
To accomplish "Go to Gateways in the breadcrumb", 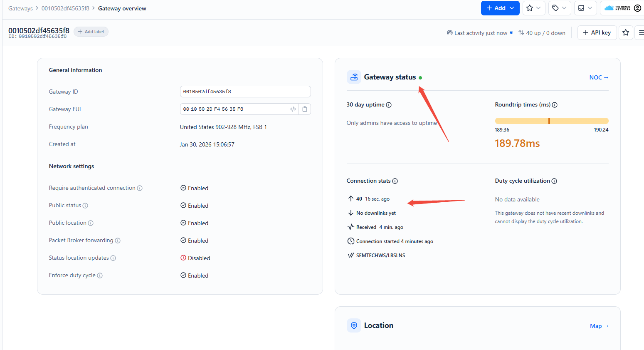I will [20, 8].
